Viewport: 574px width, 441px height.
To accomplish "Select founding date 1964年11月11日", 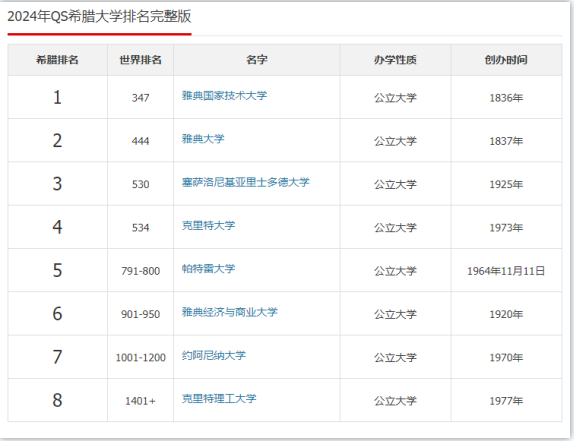I will click(506, 271).
